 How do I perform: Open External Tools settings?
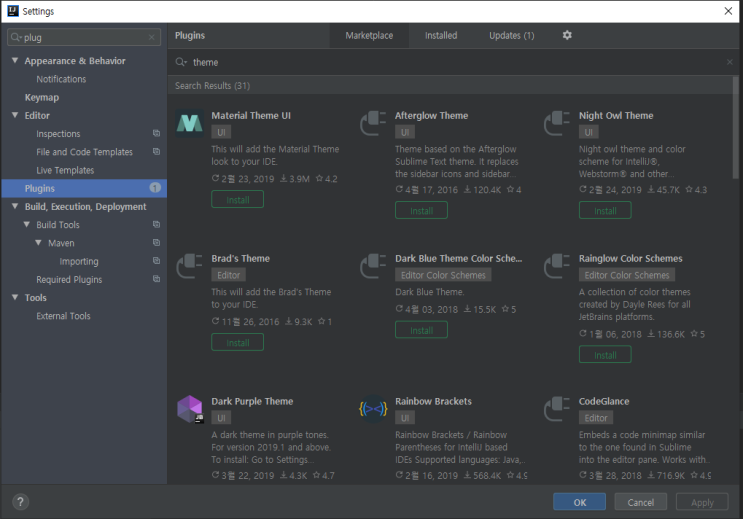pyautogui.click(x=63, y=316)
